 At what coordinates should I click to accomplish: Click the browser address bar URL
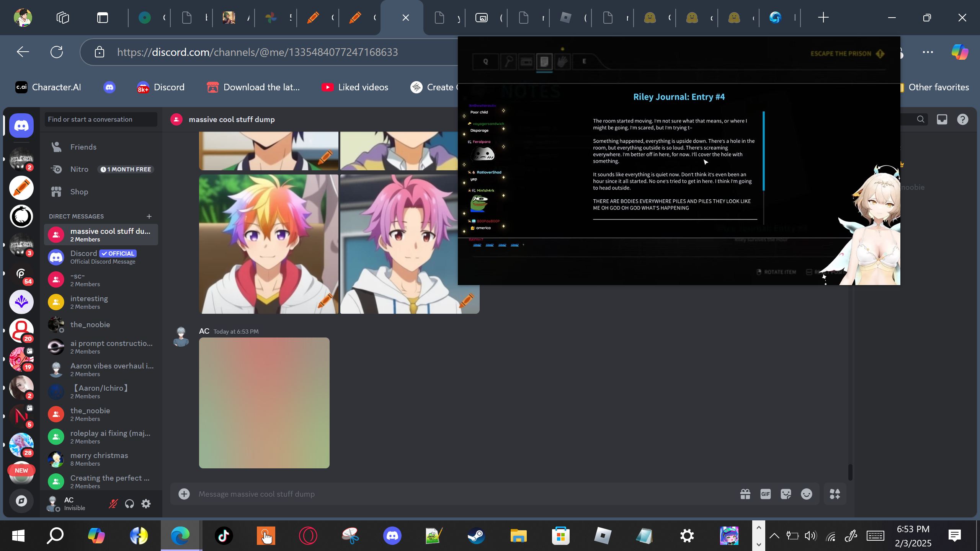pos(257,52)
